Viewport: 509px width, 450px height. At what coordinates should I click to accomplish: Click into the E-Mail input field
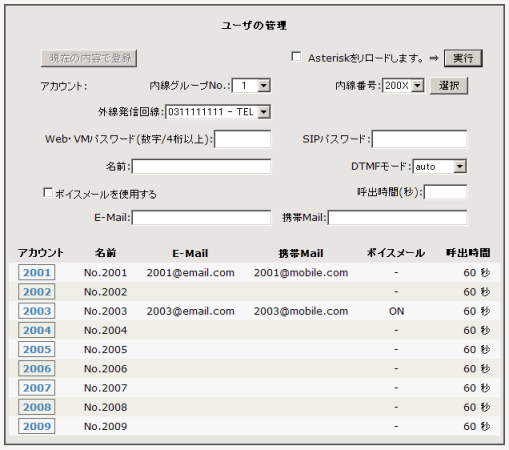tap(201, 218)
